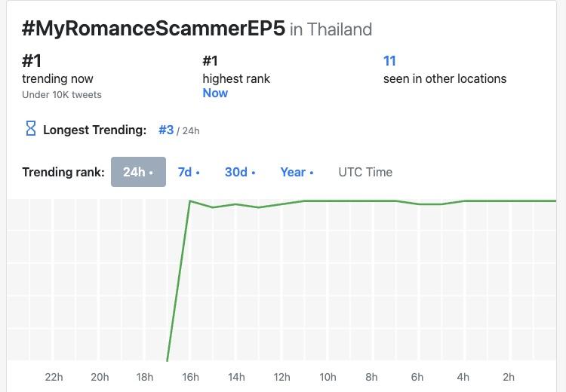Click the green line's first peak on chart
566x392 pixels.
pyautogui.click(x=189, y=201)
